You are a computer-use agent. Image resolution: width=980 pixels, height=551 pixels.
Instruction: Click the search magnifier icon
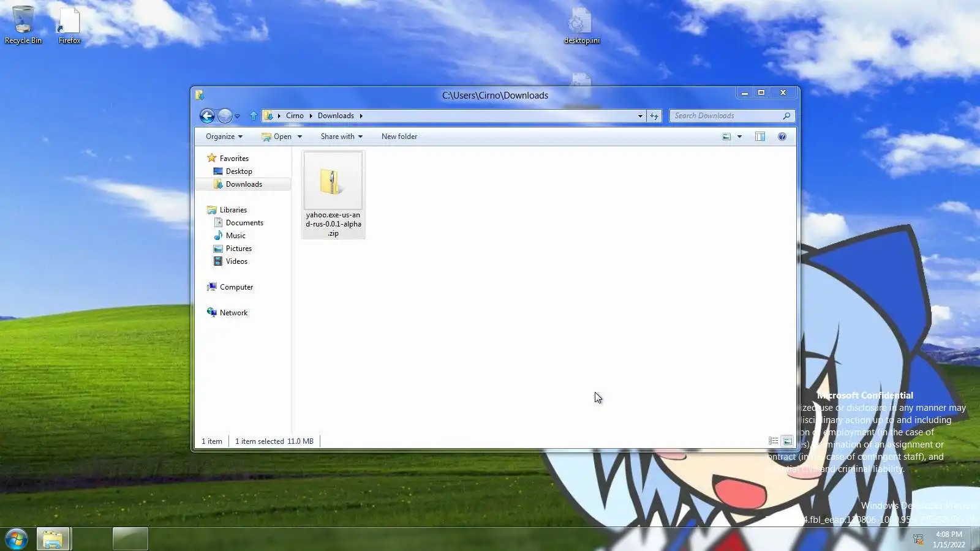[786, 116]
